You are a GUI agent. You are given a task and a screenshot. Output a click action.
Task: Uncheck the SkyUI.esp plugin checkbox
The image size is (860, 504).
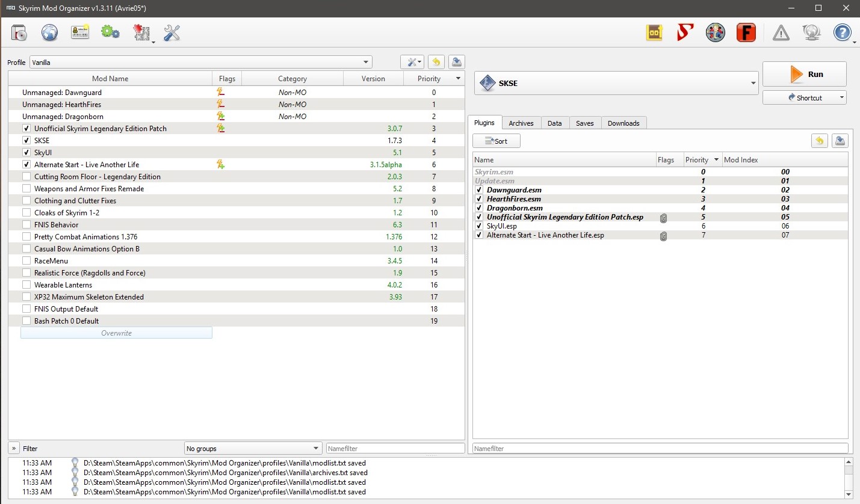(479, 226)
